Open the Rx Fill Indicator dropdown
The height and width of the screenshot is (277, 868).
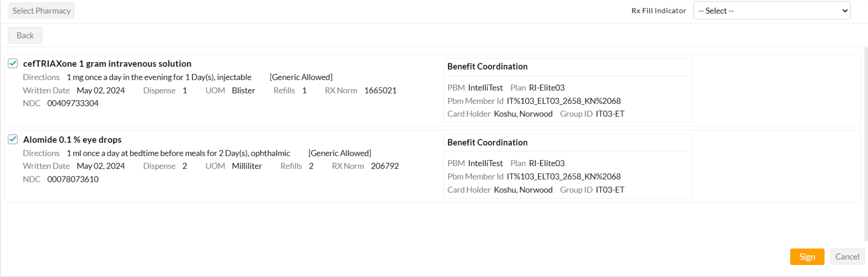click(771, 11)
